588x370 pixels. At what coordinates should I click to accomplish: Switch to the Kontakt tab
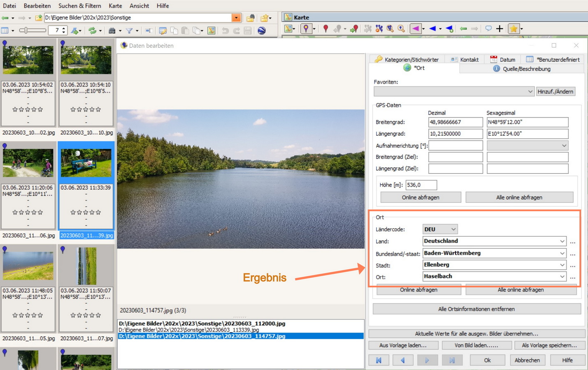465,59
